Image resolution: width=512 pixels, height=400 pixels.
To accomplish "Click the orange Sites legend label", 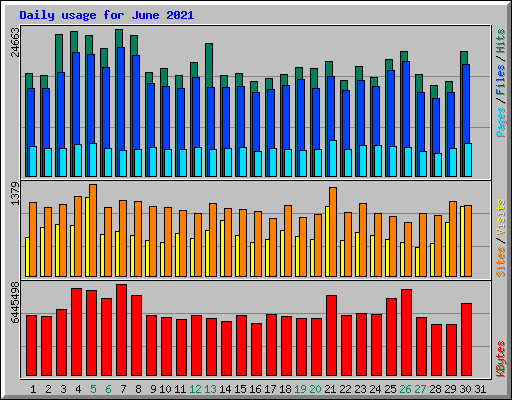I will tap(500, 262).
